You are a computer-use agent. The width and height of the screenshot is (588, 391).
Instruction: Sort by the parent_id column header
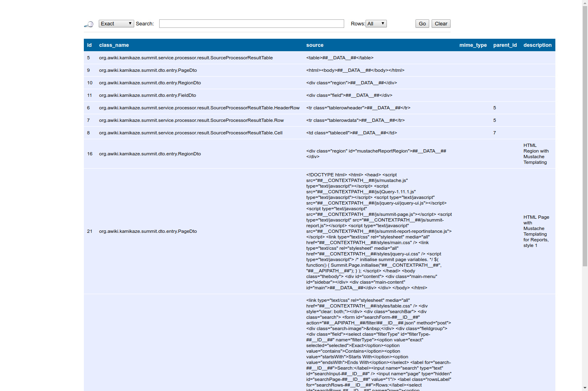tap(505, 45)
